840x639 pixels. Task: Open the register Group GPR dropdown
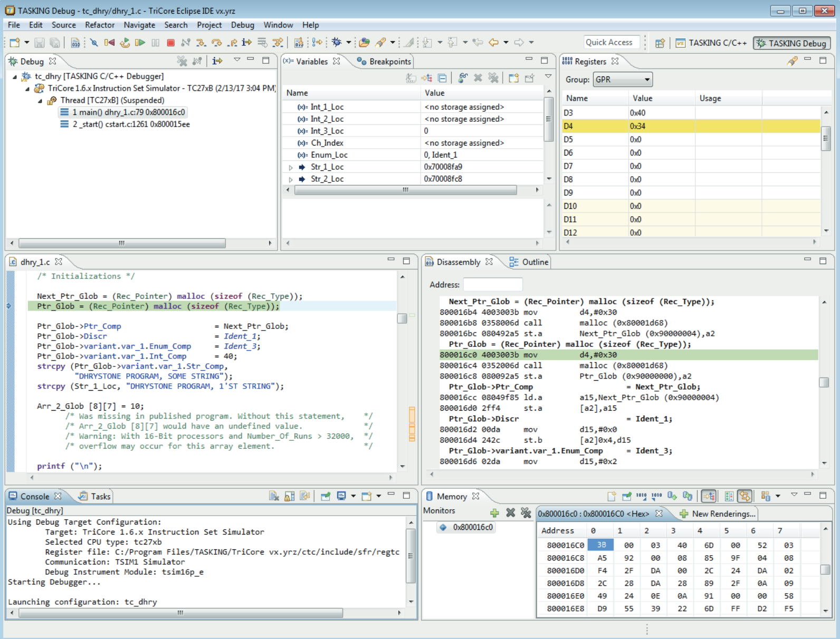pyautogui.click(x=623, y=80)
